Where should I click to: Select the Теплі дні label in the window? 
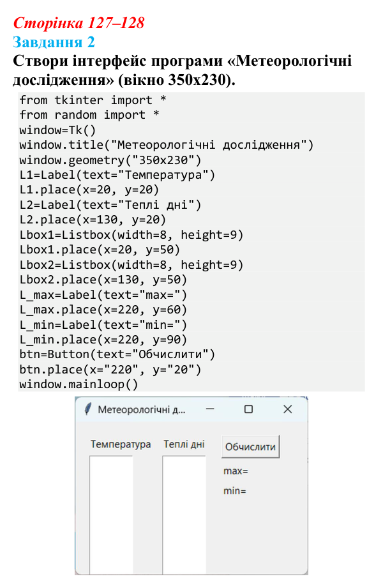pyautogui.click(x=184, y=444)
